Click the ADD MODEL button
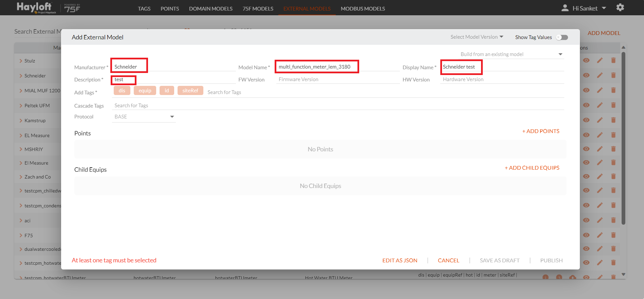The width and height of the screenshot is (644, 299). point(604,33)
